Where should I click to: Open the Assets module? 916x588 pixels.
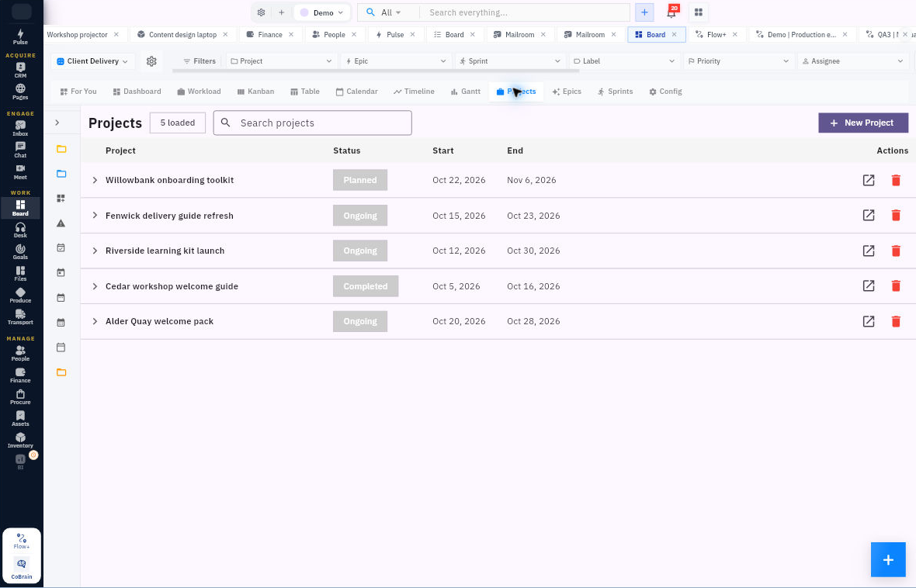point(20,418)
